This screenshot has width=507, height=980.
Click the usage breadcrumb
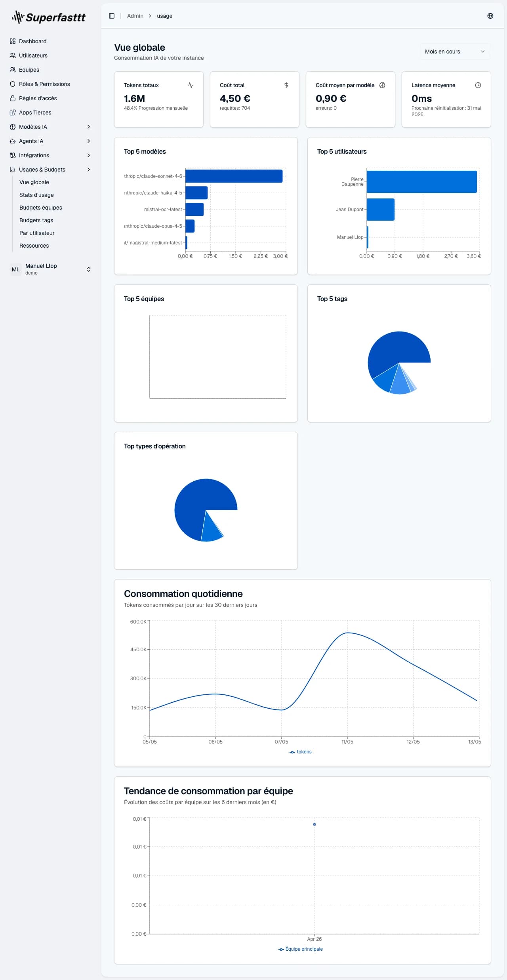coord(164,16)
